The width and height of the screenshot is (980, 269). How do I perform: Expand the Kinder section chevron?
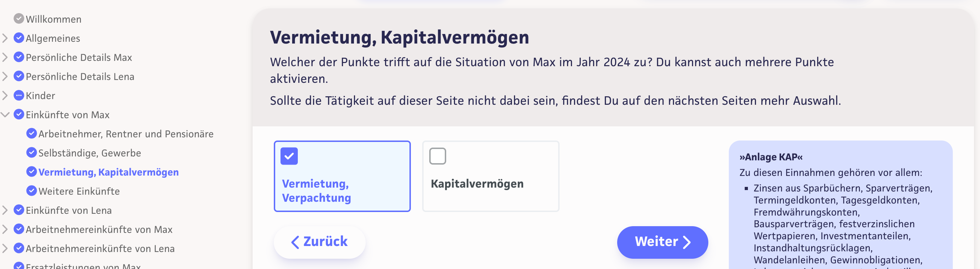point(5,95)
